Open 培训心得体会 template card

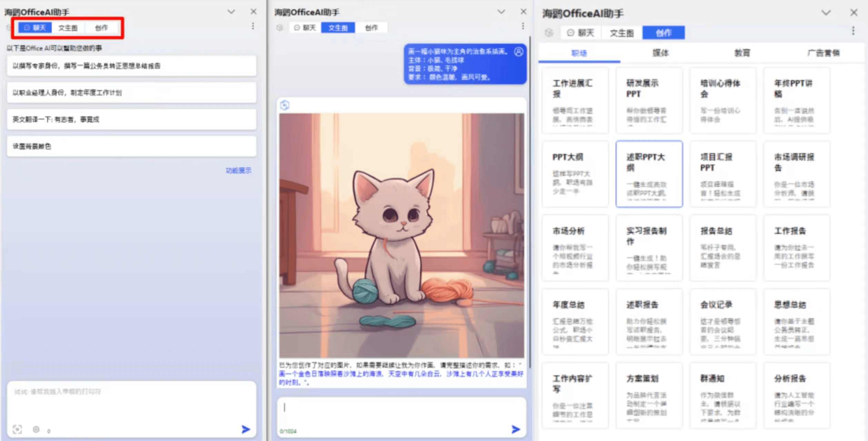(x=723, y=100)
